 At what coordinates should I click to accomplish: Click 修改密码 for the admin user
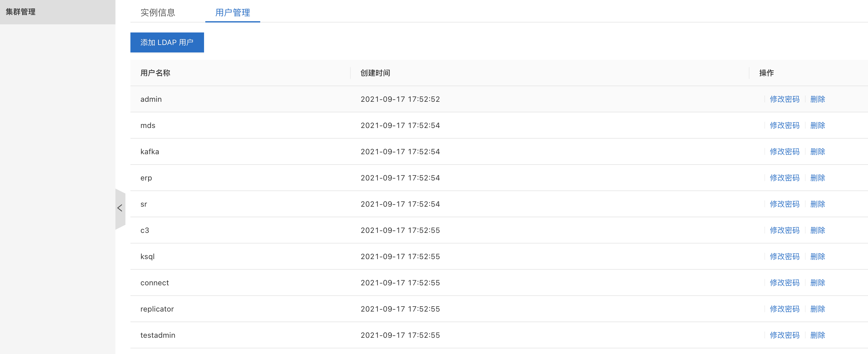(784, 99)
